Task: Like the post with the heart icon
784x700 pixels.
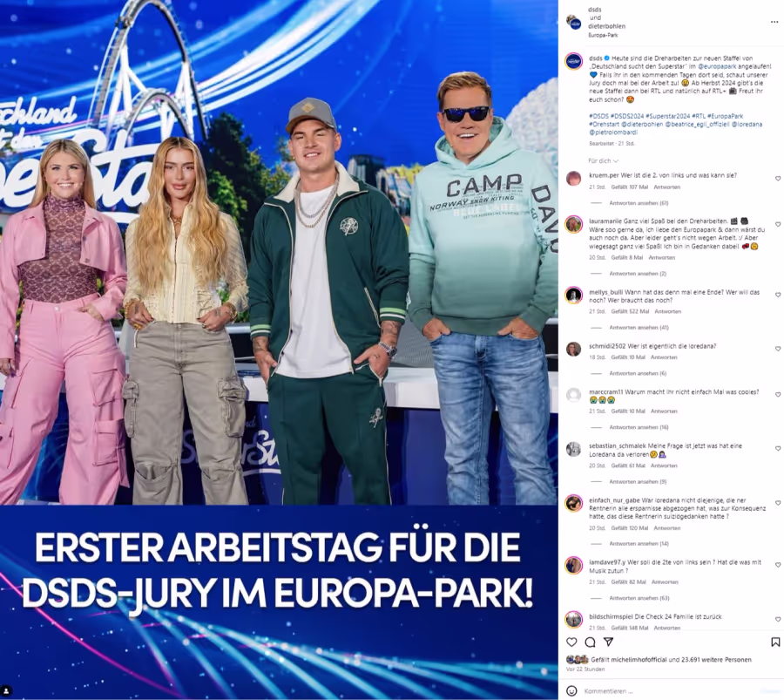Action: coord(571,642)
